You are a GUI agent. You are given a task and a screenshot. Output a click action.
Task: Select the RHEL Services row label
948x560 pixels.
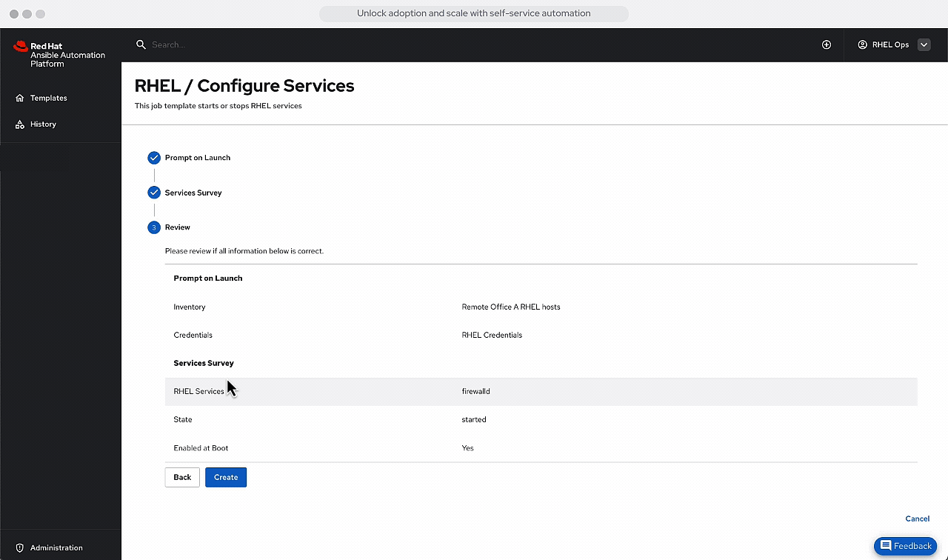[x=198, y=391]
